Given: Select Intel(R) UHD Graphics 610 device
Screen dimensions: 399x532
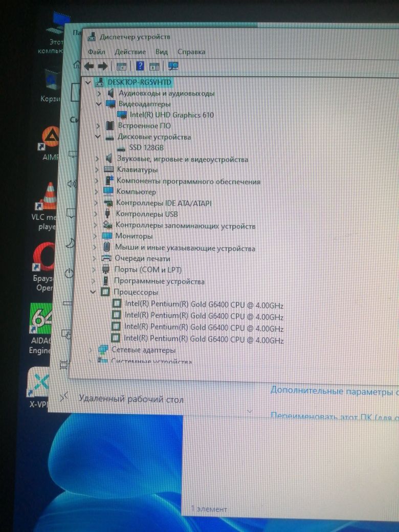Looking at the screenshot, I should click(172, 115).
